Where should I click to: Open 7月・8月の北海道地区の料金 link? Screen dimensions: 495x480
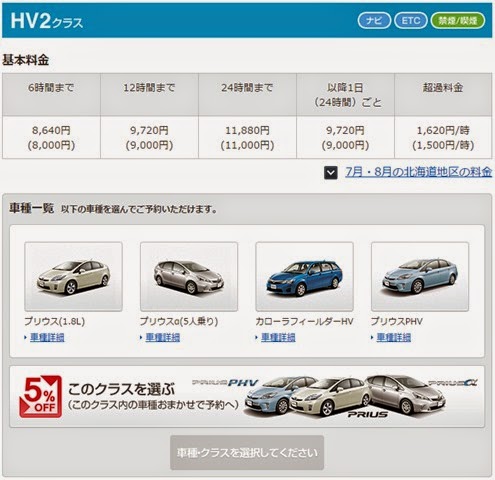(x=418, y=172)
